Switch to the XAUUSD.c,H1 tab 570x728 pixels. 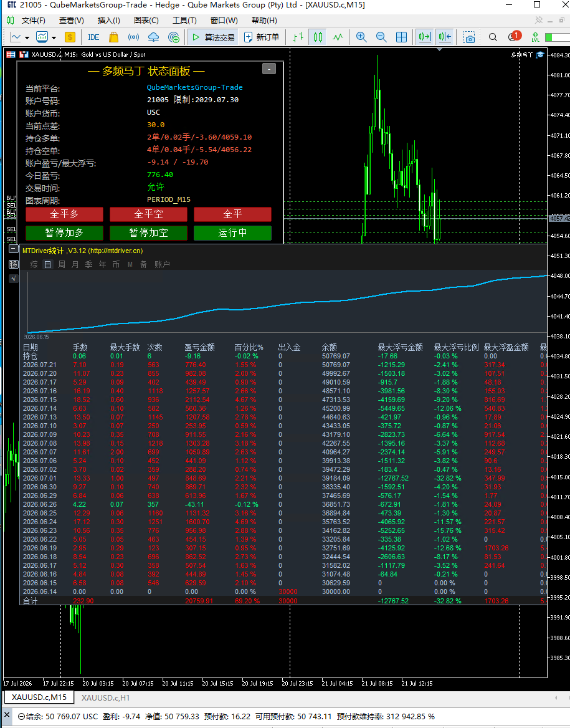point(105,697)
